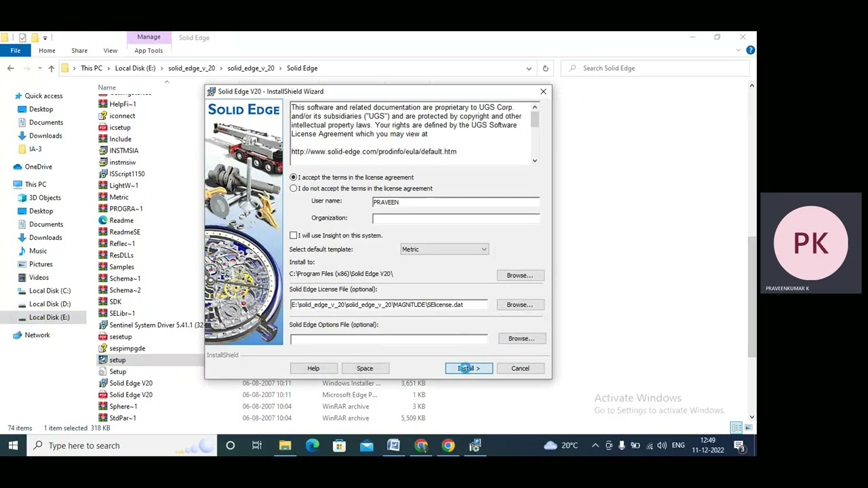Image resolution: width=868 pixels, height=488 pixels.
Task: Open the default template Metric dropdown
Action: coord(444,249)
